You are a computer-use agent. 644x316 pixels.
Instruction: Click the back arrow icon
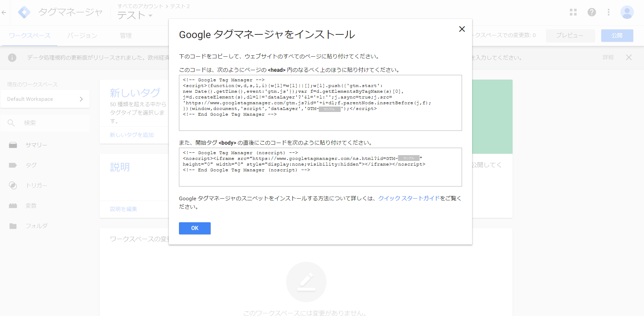(x=4, y=12)
